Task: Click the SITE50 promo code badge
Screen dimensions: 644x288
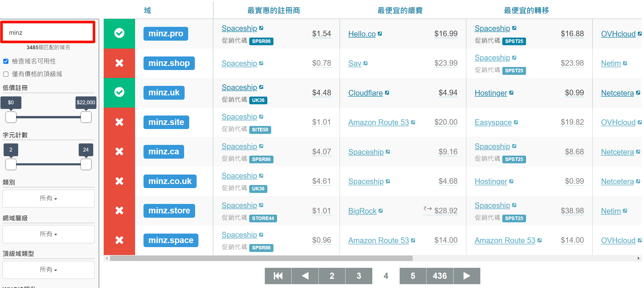Action: tap(260, 130)
